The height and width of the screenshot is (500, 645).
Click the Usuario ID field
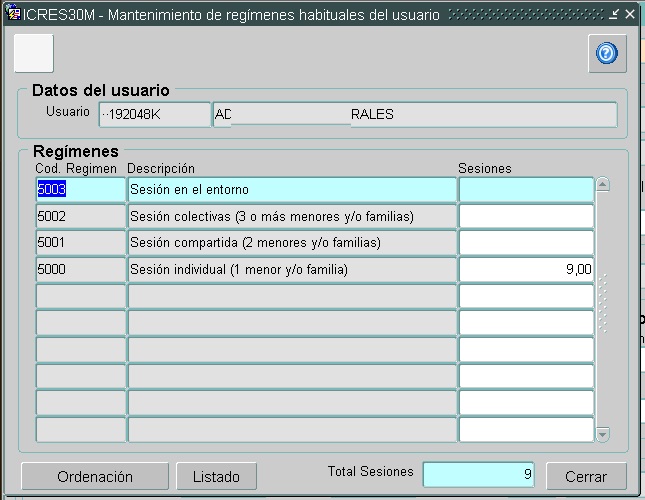point(155,115)
